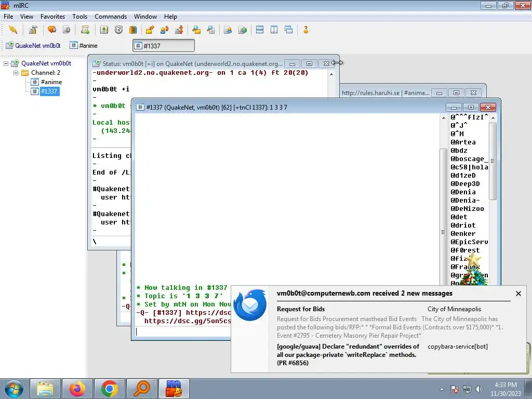The image size is (532, 399).
Task: Click the DCC Send file icon
Action: [150, 30]
